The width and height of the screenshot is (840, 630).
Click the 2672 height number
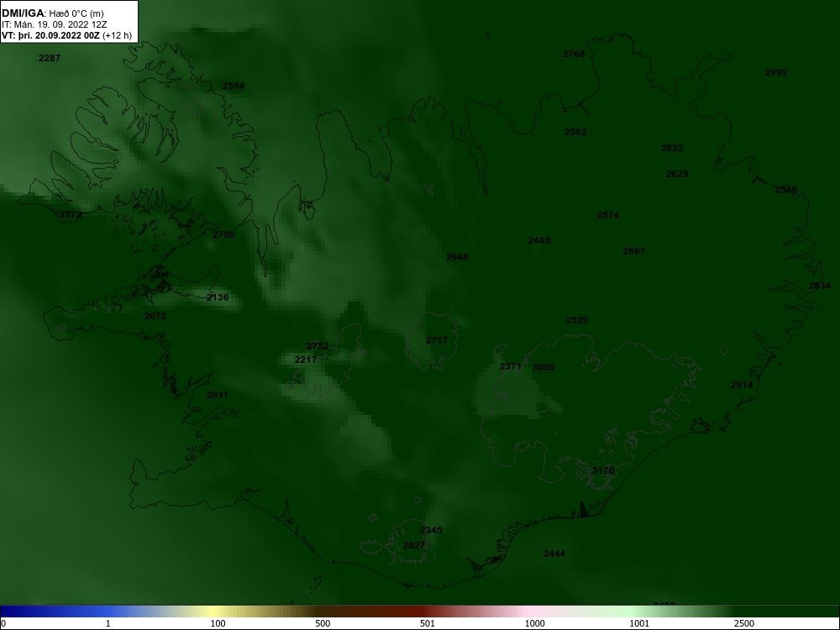[155, 316]
